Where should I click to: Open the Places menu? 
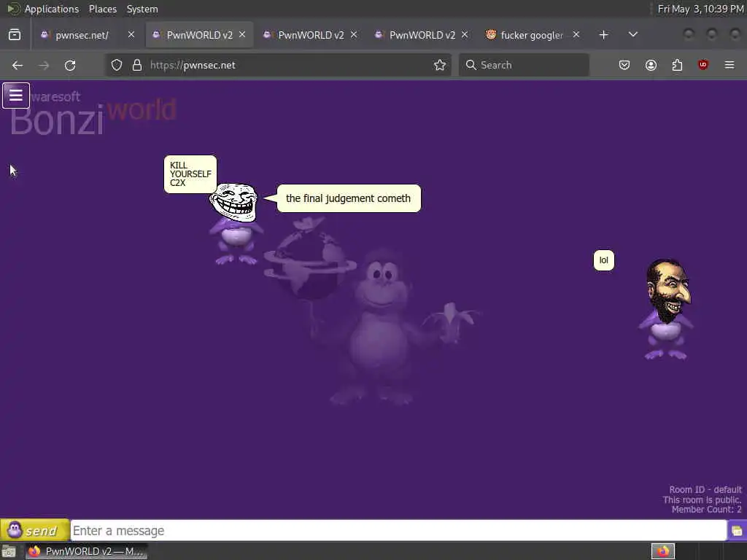click(x=102, y=9)
